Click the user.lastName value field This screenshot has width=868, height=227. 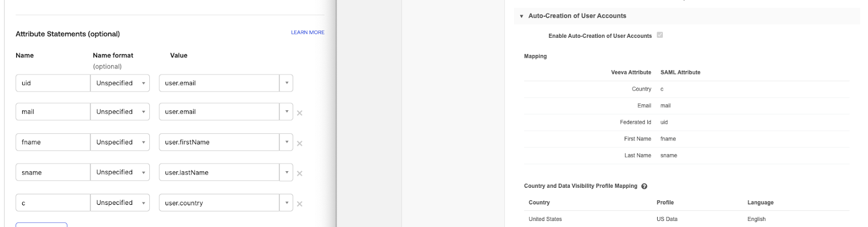(x=219, y=172)
